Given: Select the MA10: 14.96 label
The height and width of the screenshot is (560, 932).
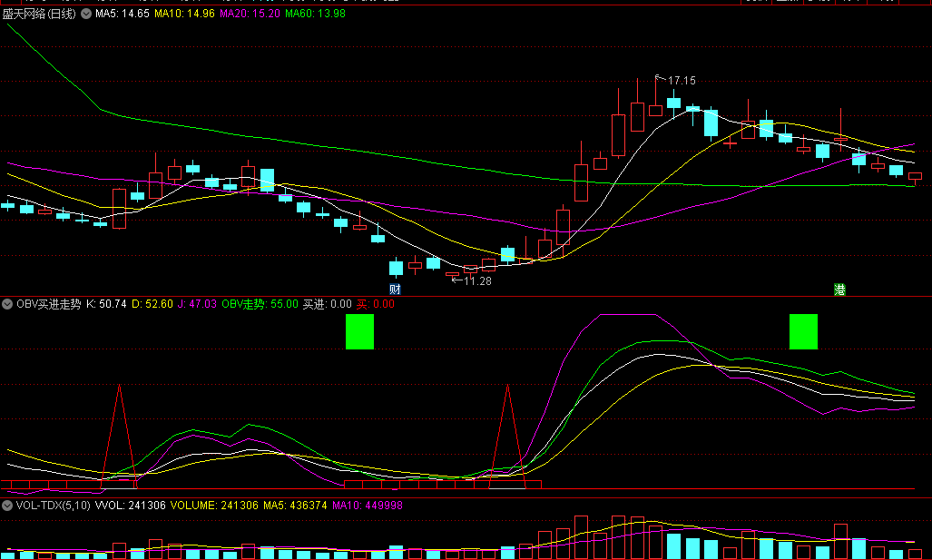Looking at the screenshot, I should [x=184, y=14].
